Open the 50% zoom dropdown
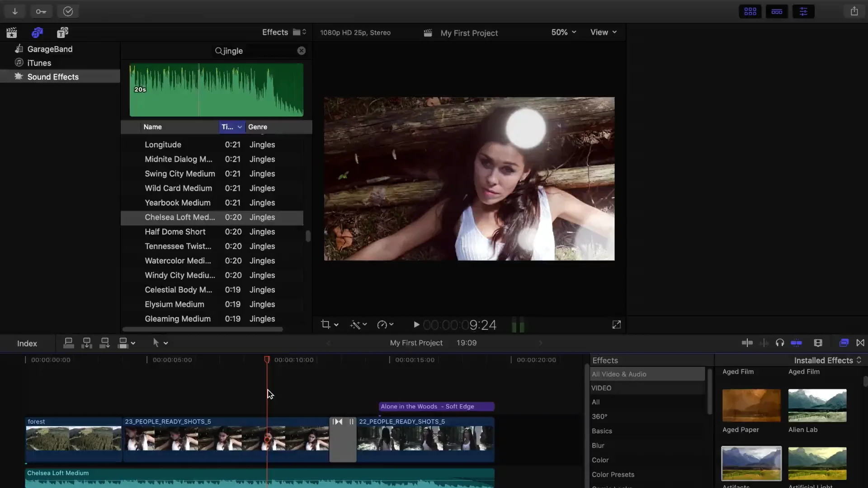The height and width of the screenshot is (488, 868). click(563, 32)
